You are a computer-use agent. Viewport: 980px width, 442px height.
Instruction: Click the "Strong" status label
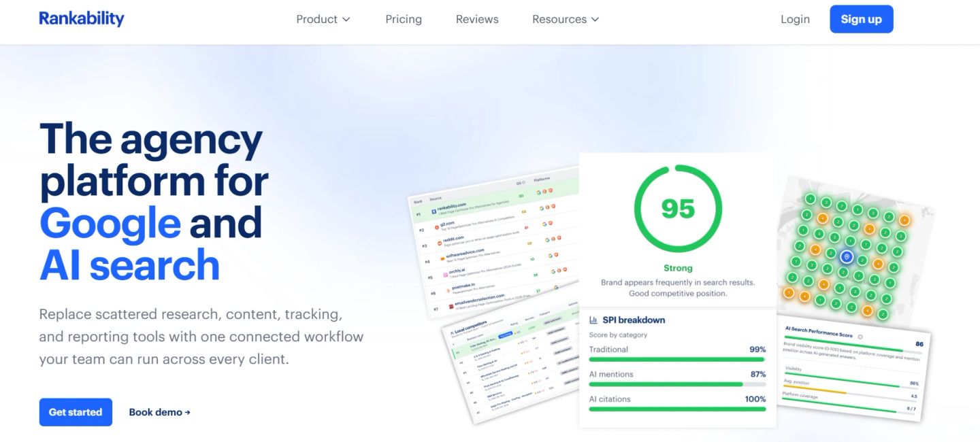pos(678,268)
